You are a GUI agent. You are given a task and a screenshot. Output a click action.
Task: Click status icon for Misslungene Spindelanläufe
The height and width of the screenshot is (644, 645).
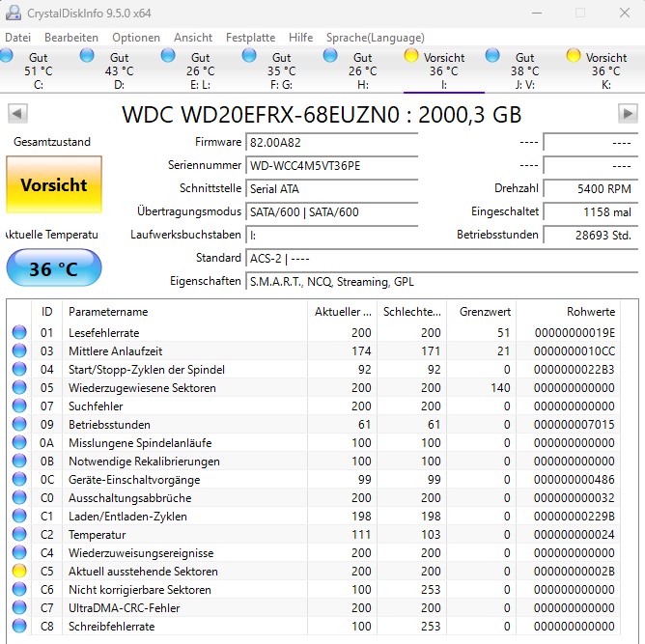pos(19,442)
